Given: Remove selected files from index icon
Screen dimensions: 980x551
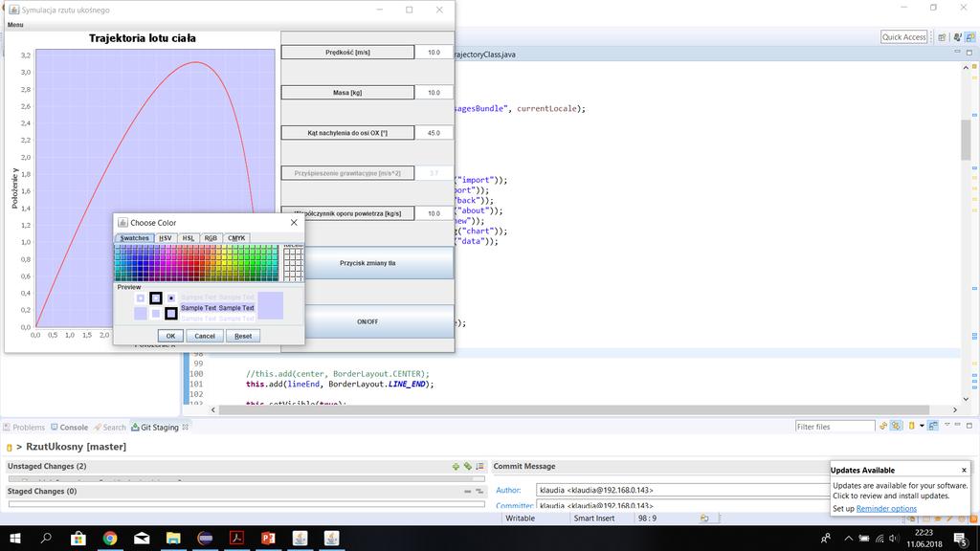Looking at the screenshot, I should (x=467, y=492).
